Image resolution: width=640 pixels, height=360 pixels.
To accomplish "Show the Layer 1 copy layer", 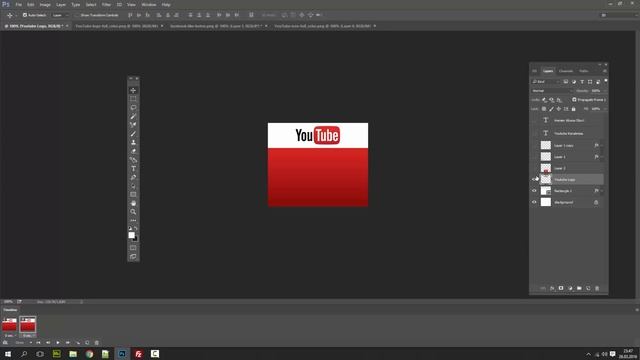I will point(534,145).
